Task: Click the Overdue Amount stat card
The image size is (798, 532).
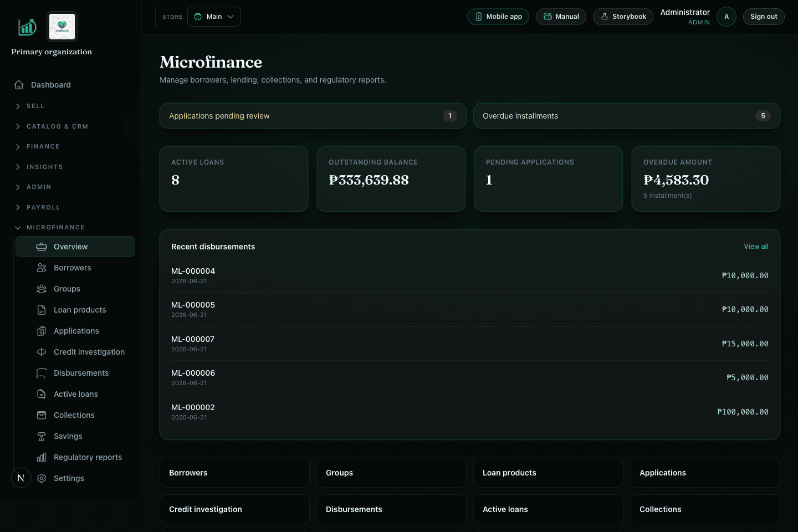Action: click(x=706, y=179)
